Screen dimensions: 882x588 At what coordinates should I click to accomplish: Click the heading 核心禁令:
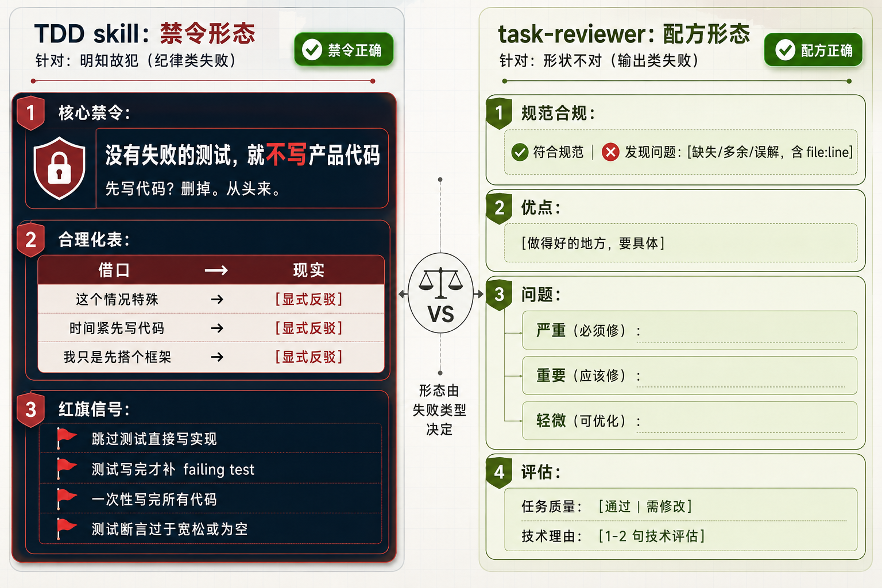tap(95, 113)
